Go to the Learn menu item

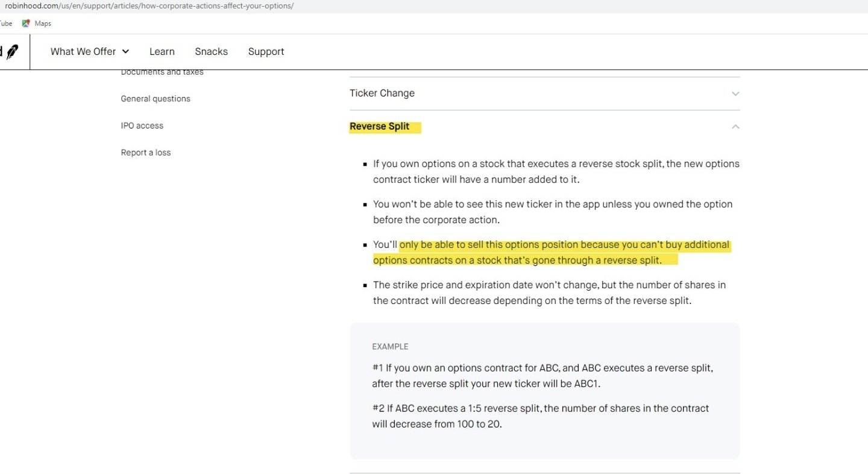pos(162,52)
